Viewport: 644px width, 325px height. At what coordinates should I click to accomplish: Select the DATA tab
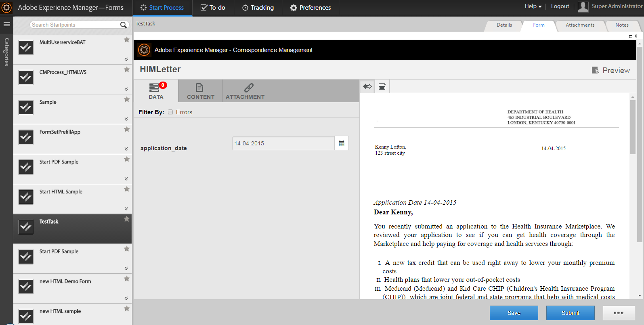(156, 91)
